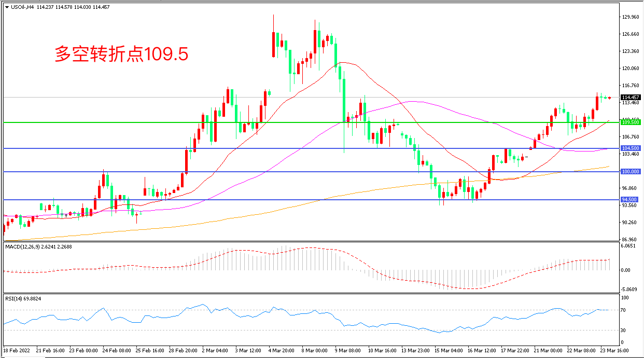Screen dimensions: 644x358
Task: Click the blue 94.500 price label
Action: (631, 200)
